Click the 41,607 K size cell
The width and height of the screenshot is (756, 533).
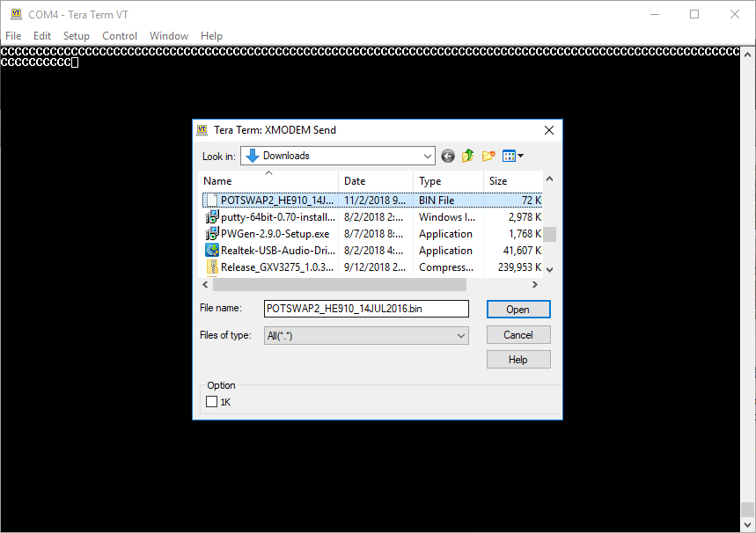click(522, 250)
